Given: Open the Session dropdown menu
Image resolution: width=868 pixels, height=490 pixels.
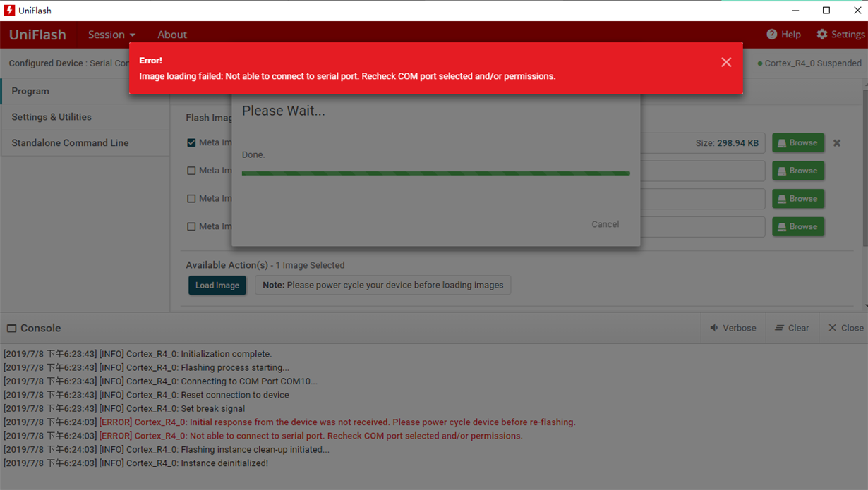Looking at the screenshot, I should (x=111, y=35).
